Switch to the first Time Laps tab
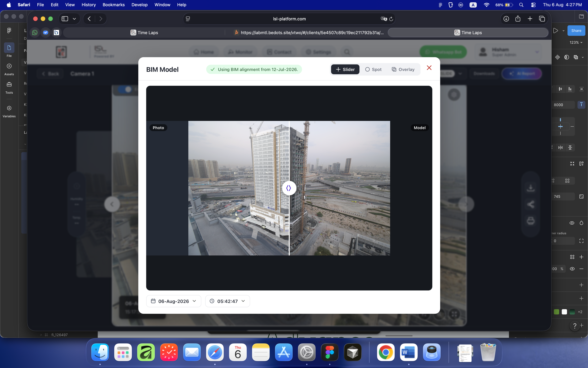Image resolution: width=588 pixels, height=368 pixels. (144, 33)
